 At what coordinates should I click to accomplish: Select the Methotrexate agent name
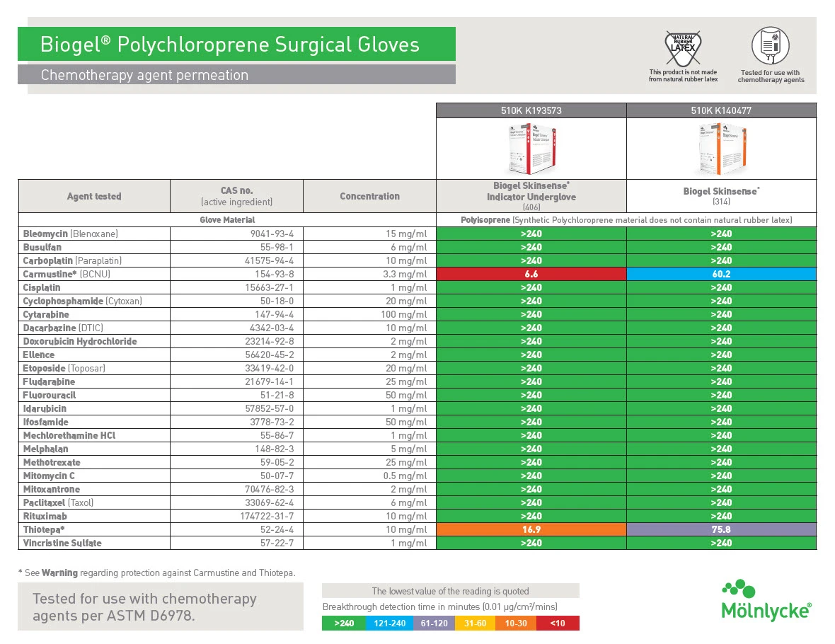point(52,462)
